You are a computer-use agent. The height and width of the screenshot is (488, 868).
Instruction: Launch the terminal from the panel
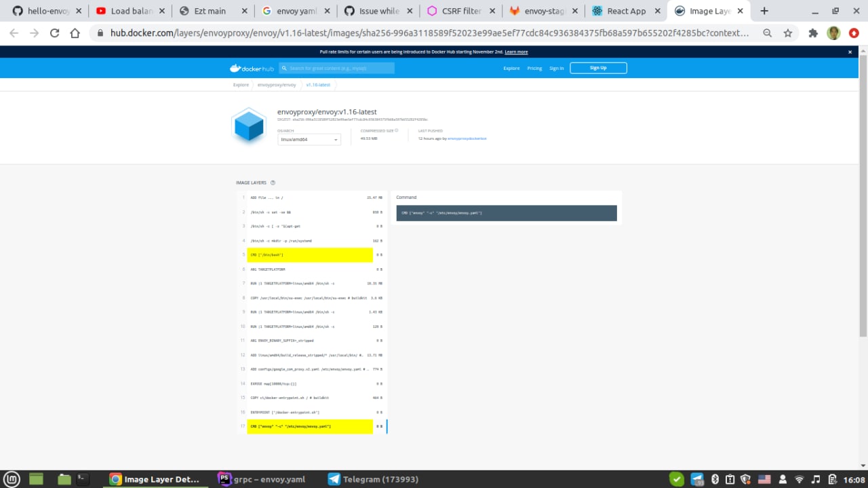(x=83, y=479)
